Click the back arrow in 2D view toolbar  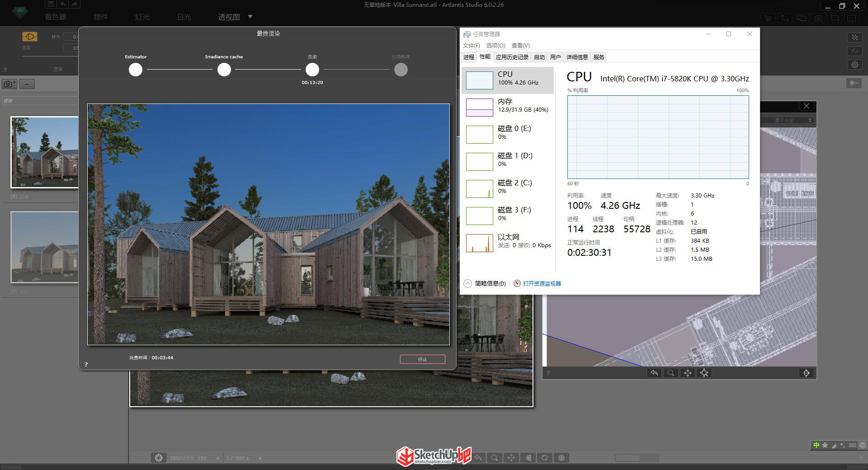pyautogui.click(x=654, y=373)
